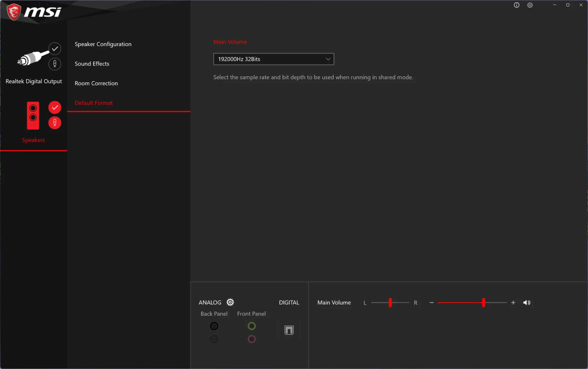Close the MSI audio window
Image resolution: width=588 pixels, height=369 pixels.
(x=581, y=5)
